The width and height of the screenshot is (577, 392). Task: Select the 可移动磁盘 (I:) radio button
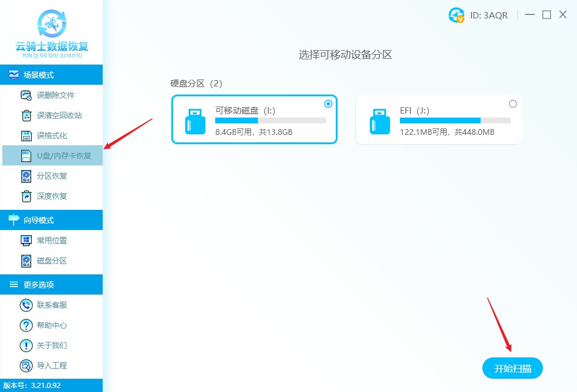tap(328, 104)
